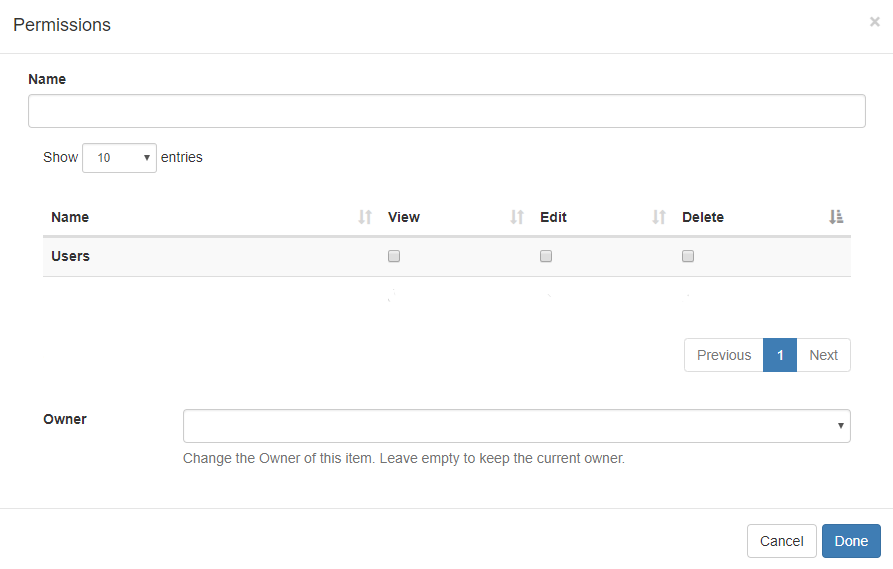Click the sort icon in Name column
Screen dimensions: 893x569
(x=365, y=217)
